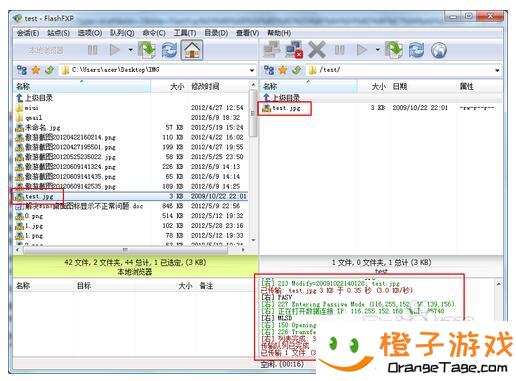Click the remote pane folder tree icon
Image resolution: width=516 pixels, height=381 pixels.
pos(269,70)
